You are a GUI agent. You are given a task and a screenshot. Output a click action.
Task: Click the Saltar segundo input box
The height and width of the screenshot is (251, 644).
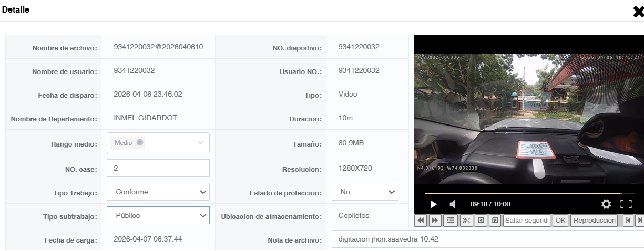pyautogui.click(x=526, y=221)
